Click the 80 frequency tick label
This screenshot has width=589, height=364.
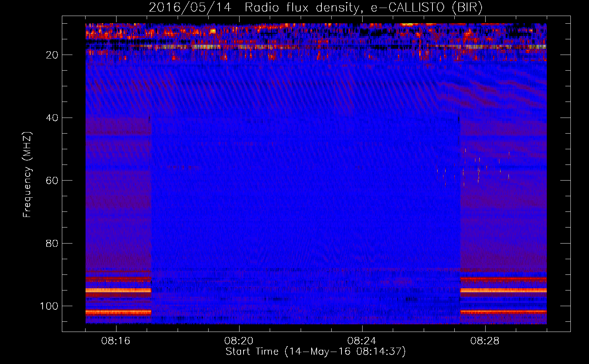pyautogui.click(x=52, y=244)
